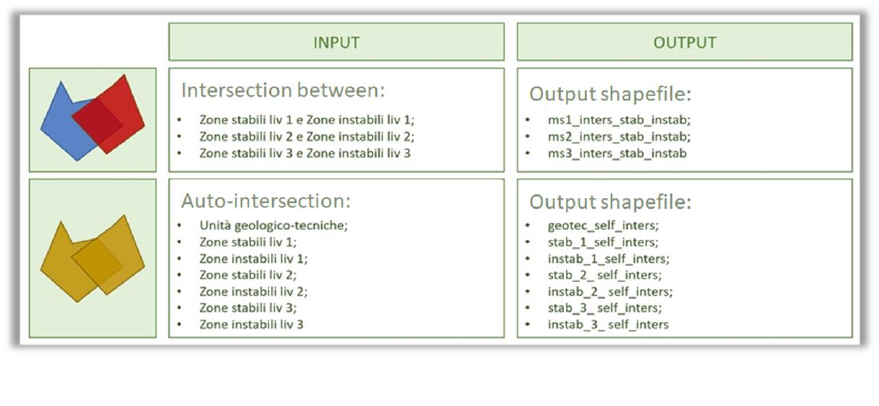Screen dimensions: 879x406
Task: Click the blue and red intersection icon
Action: pyautogui.click(x=93, y=119)
